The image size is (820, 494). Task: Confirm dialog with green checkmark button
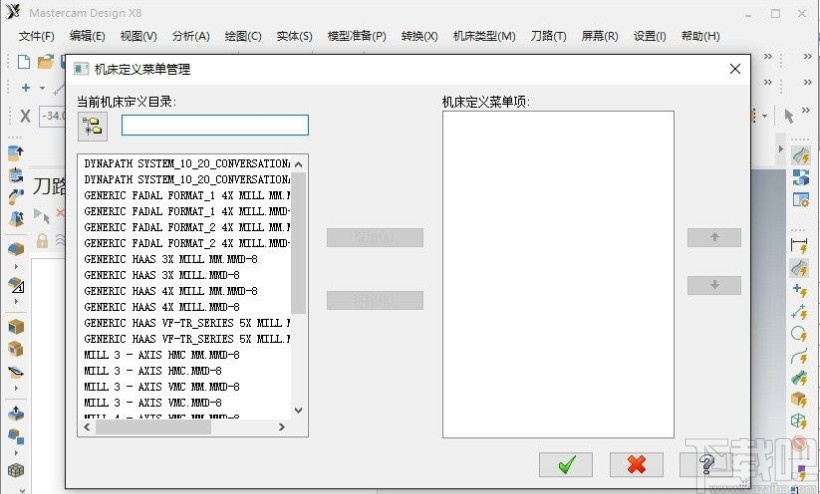click(x=566, y=464)
